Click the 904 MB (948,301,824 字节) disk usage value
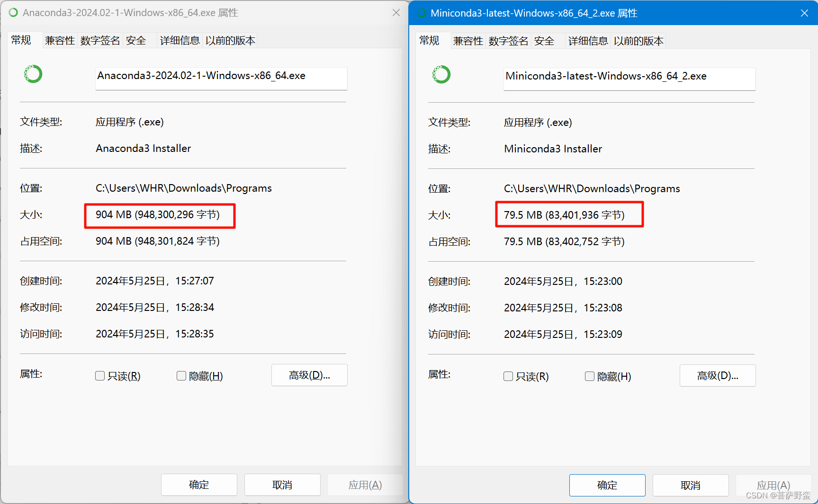This screenshot has width=818, height=504. click(x=158, y=241)
